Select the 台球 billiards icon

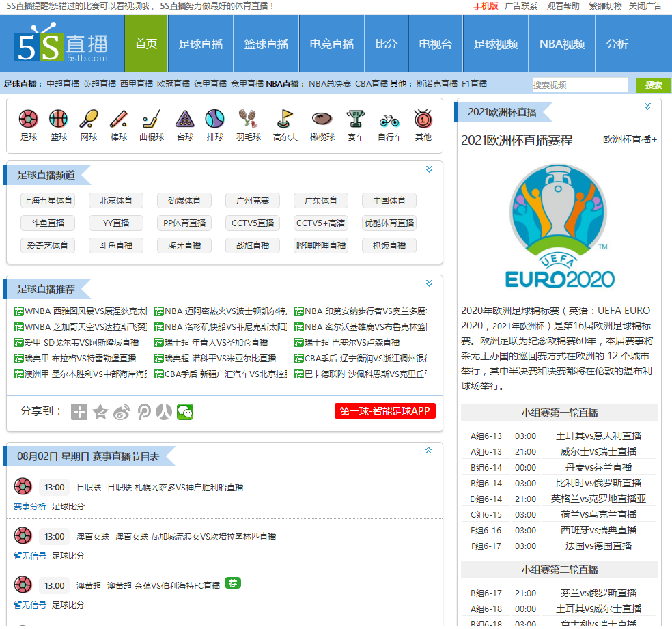184,119
